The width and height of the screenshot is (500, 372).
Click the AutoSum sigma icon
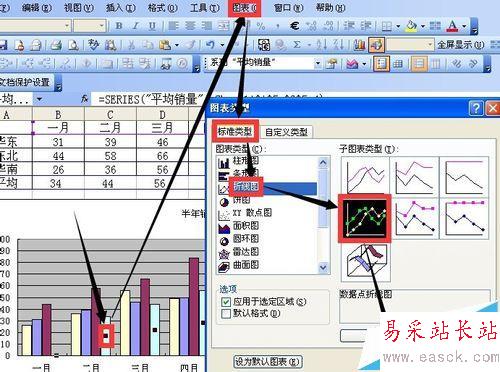(x=297, y=45)
